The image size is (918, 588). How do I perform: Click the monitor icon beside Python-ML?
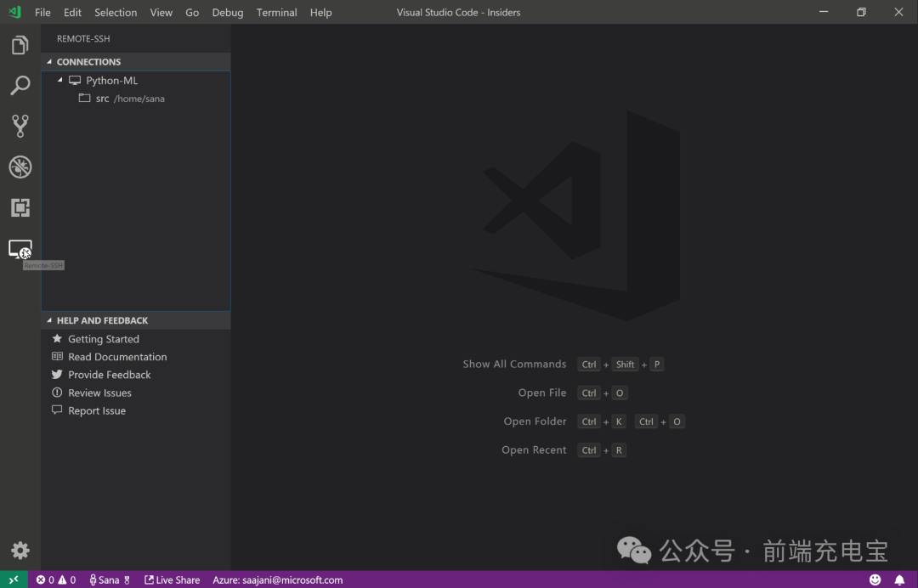(74, 80)
